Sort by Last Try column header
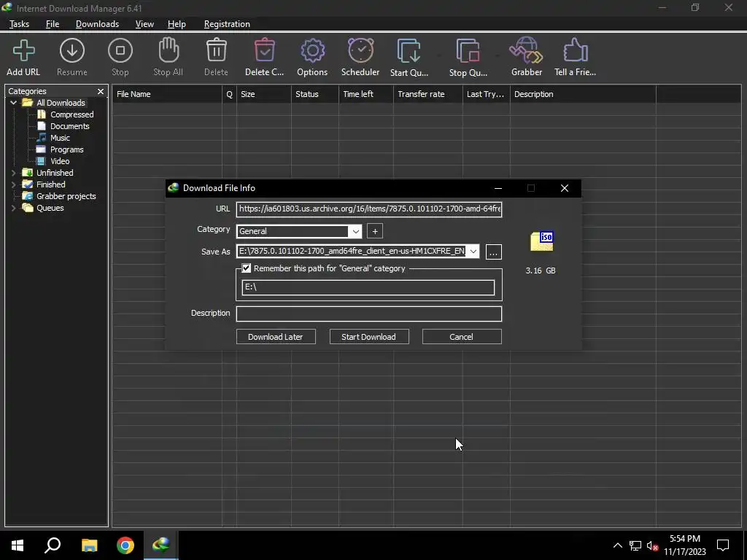747x560 pixels. [x=487, y=94]
